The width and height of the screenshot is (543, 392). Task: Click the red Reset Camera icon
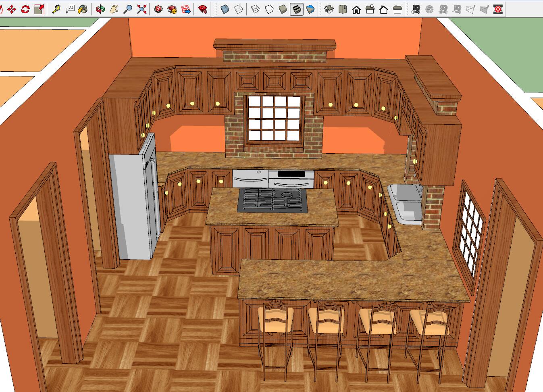(498, 9)
